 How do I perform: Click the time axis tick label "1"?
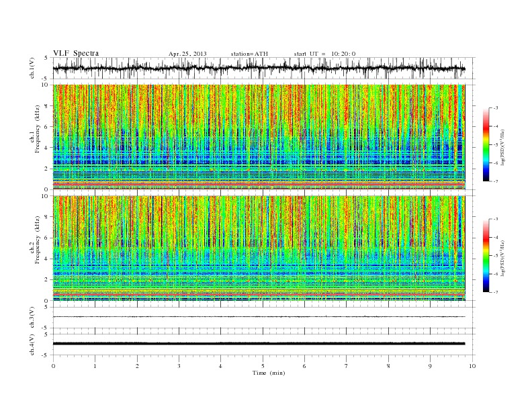click(x=95, y=366)
